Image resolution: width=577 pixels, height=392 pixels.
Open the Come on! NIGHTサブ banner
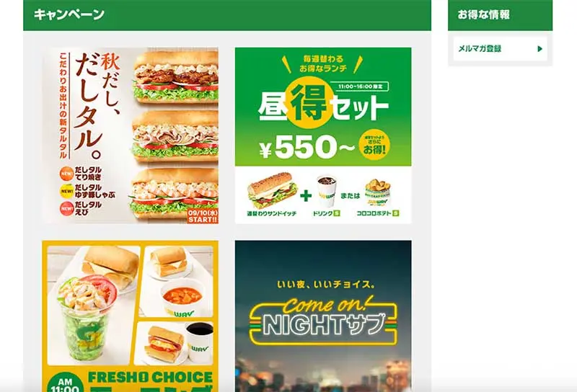(323, 316)
